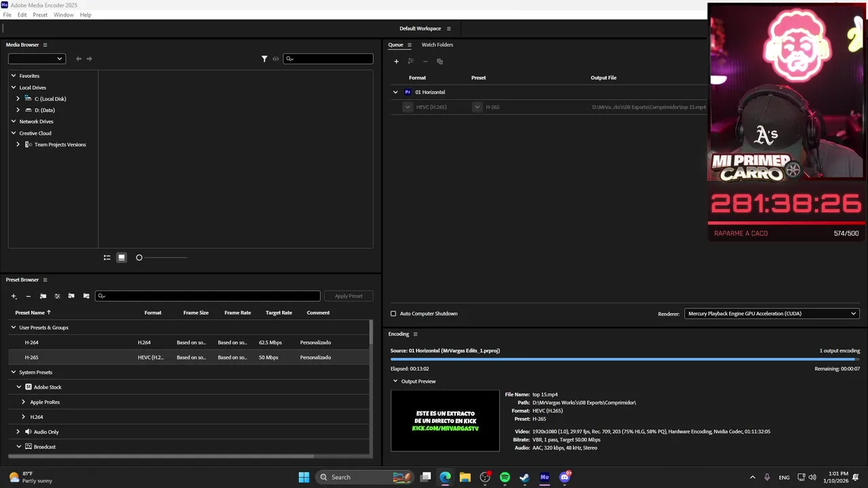
Task: Collapse the Creative Cloud node
Action: [x=13, y=133]
